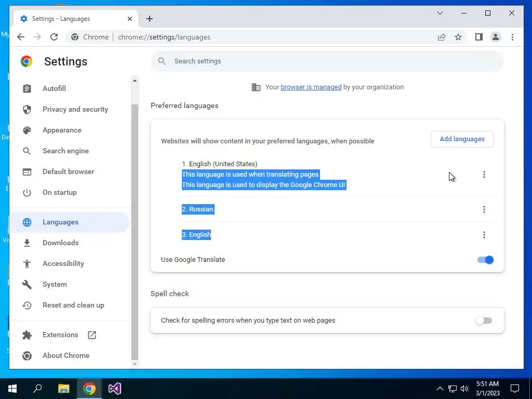This screenshot has width=532, height=399.
Task: Open more actions menu for Russian
Action: pos(484,209)
